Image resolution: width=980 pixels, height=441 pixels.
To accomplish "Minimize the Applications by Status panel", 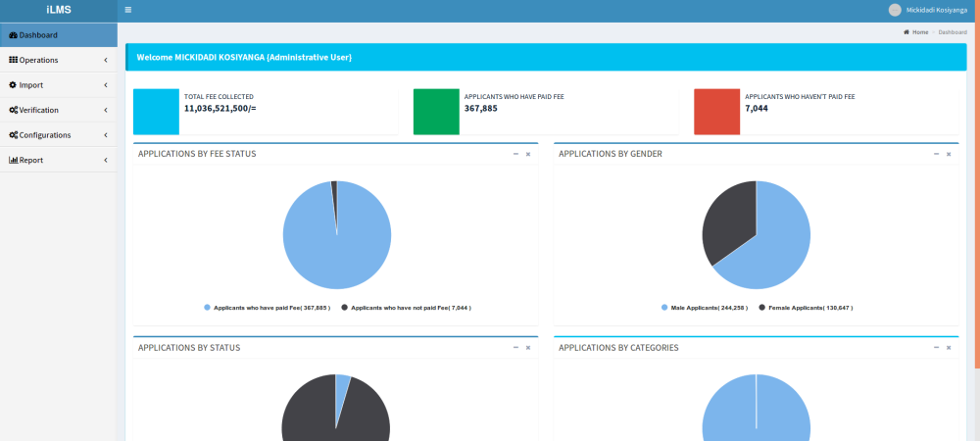I will pos(515,348).
